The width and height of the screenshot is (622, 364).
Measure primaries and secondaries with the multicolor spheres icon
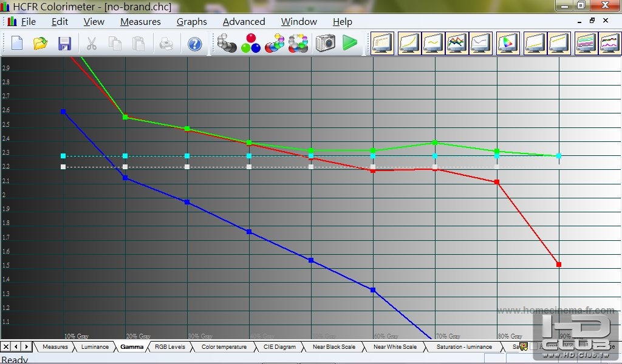275,43
